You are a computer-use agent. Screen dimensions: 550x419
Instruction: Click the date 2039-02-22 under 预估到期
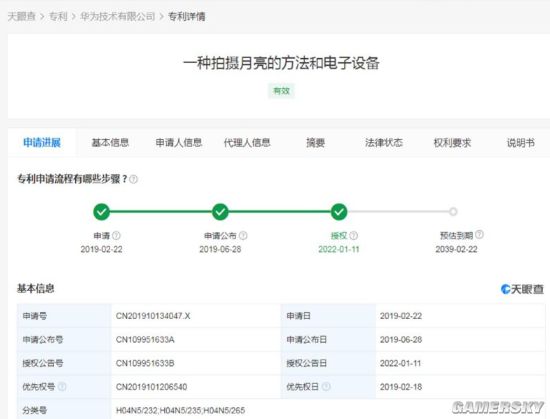coord(456,249)
